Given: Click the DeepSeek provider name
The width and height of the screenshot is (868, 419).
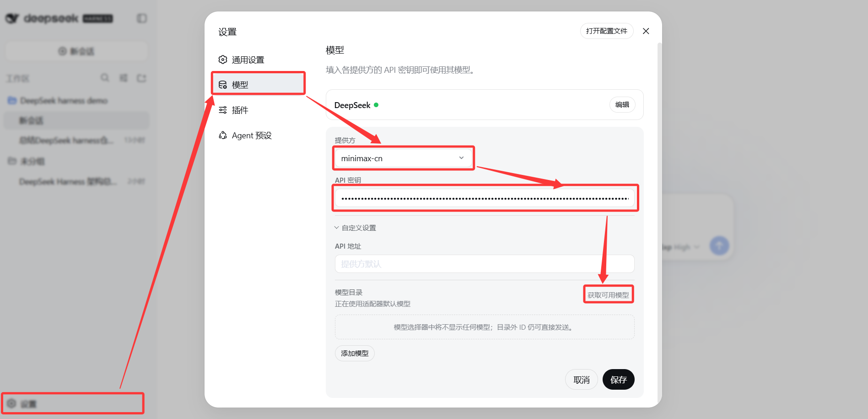Looking at the screenshot, I should 352,105.
